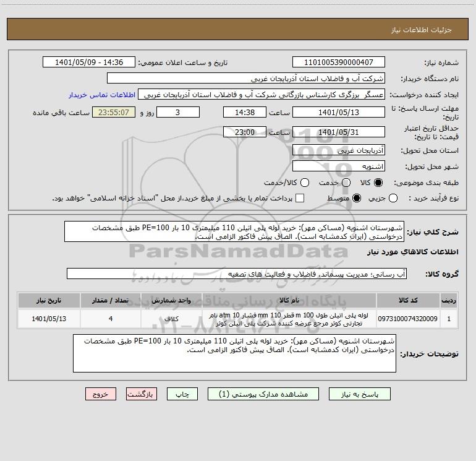Select the متوسط purchase type radio
Screen dimensions: 476x461
click(357, 198)
